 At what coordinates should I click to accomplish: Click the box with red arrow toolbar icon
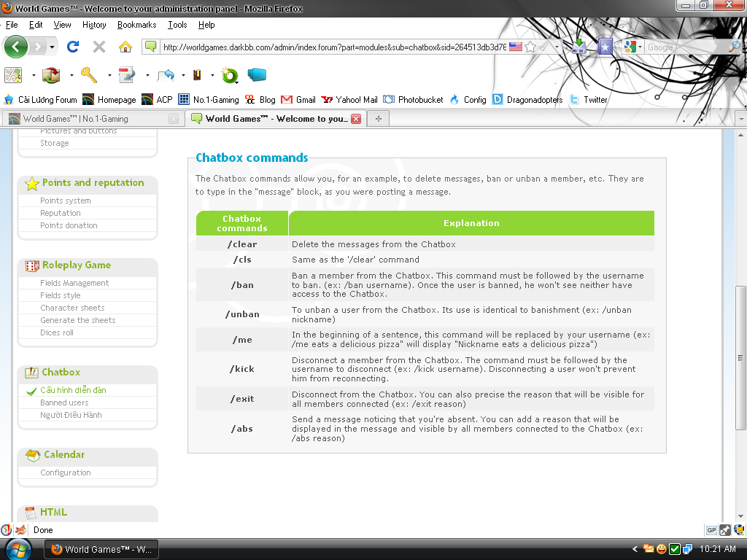(x=51, y=75)
